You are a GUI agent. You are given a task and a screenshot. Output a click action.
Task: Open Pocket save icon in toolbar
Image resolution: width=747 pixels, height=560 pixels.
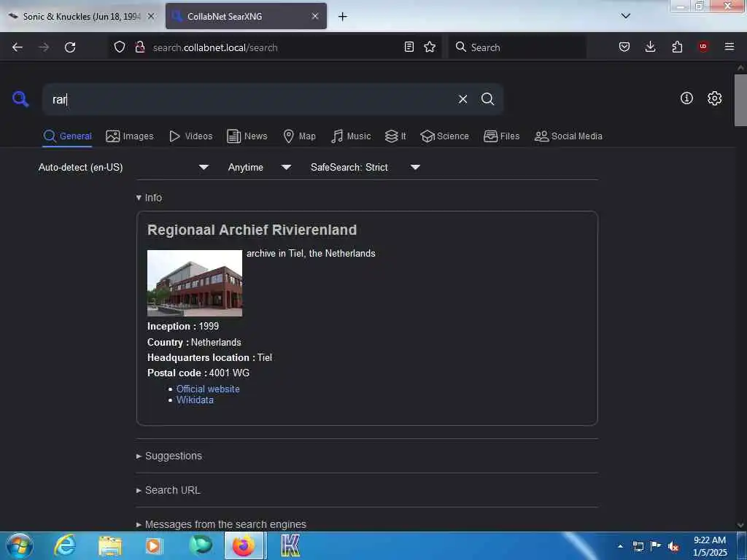click(624, 47)
